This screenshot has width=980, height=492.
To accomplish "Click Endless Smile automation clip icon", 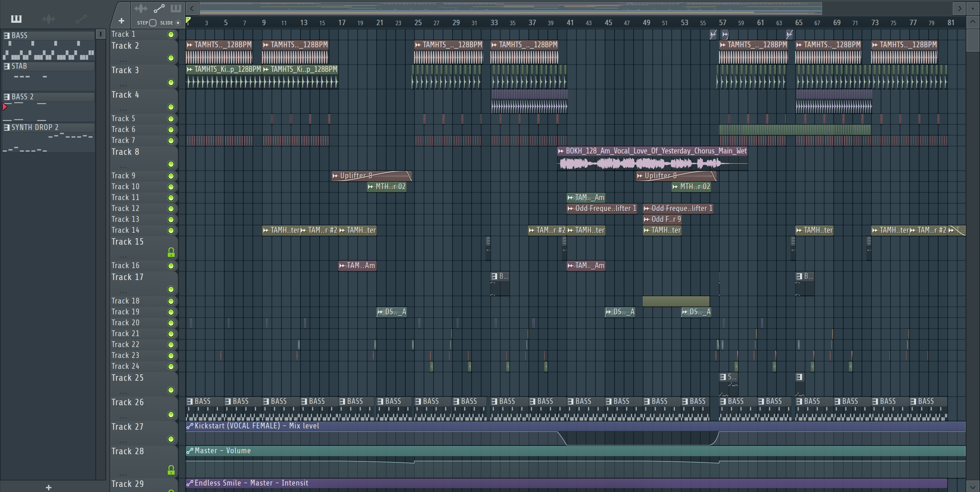I will [190, 483].
